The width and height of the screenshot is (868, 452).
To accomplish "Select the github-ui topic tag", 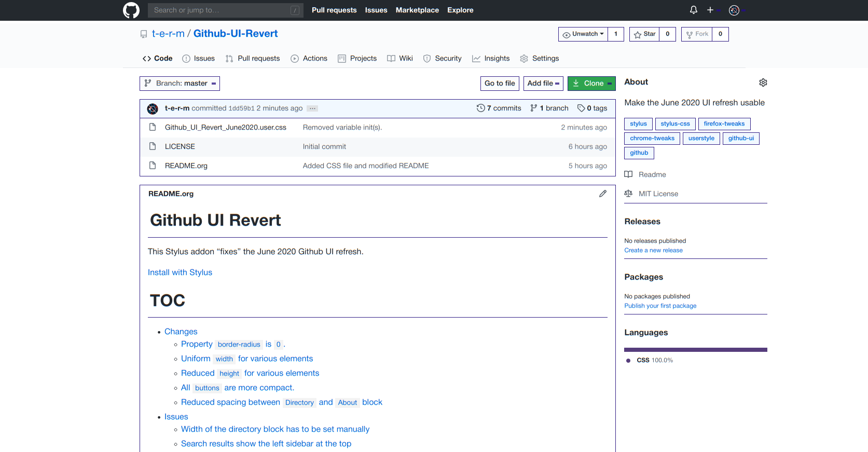I will (741, 139).
